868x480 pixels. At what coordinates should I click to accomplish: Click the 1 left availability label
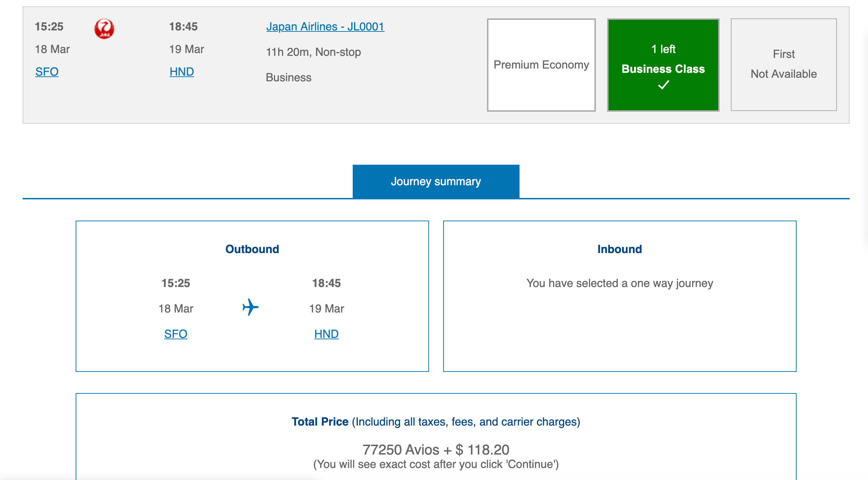[663, 49]
